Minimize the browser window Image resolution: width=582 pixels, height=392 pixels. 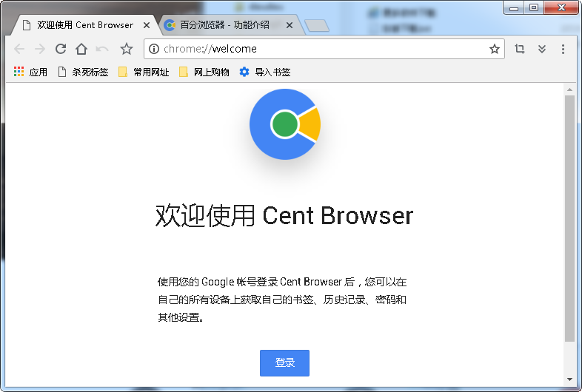pos(514,7)
